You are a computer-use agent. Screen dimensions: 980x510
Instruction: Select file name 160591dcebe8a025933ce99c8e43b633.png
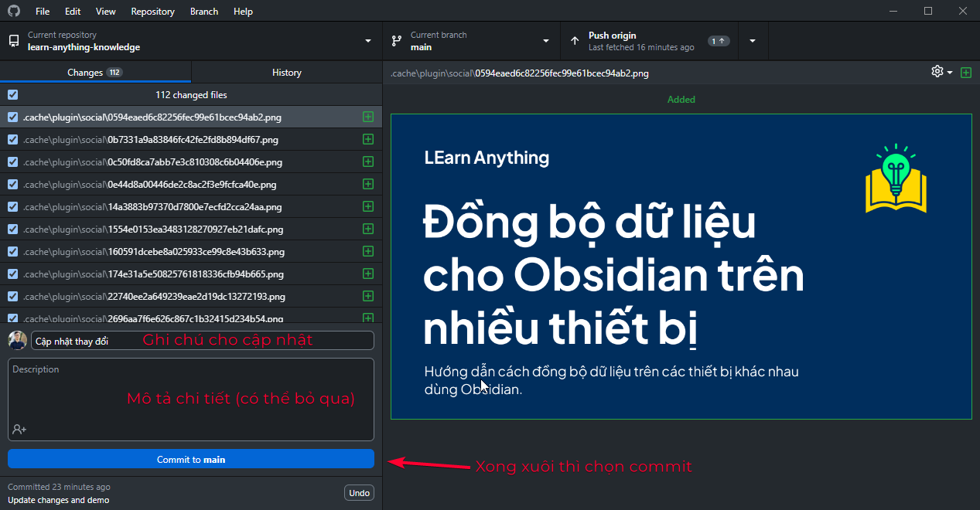click(x=196, y=252)
